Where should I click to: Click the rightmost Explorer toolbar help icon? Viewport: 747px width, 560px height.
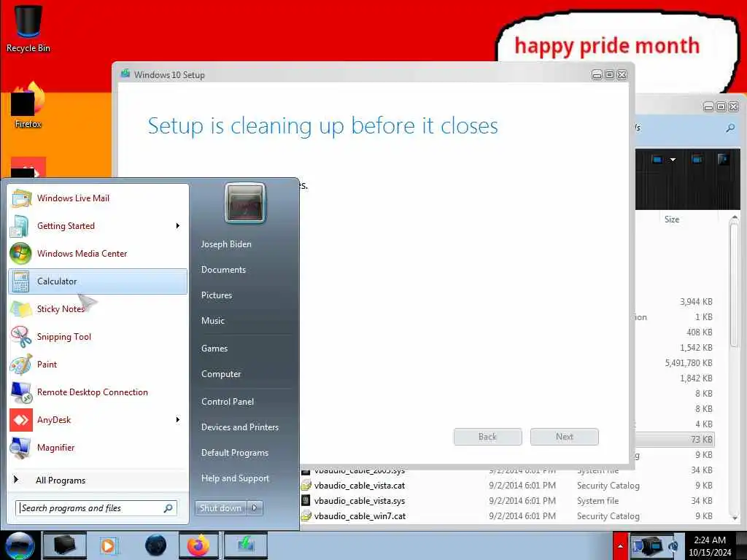[x=723, y=160]
